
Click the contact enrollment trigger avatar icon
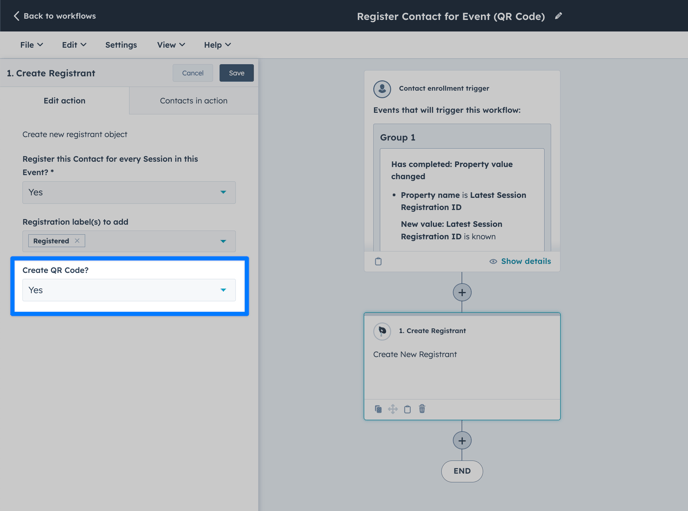(382, 89)
